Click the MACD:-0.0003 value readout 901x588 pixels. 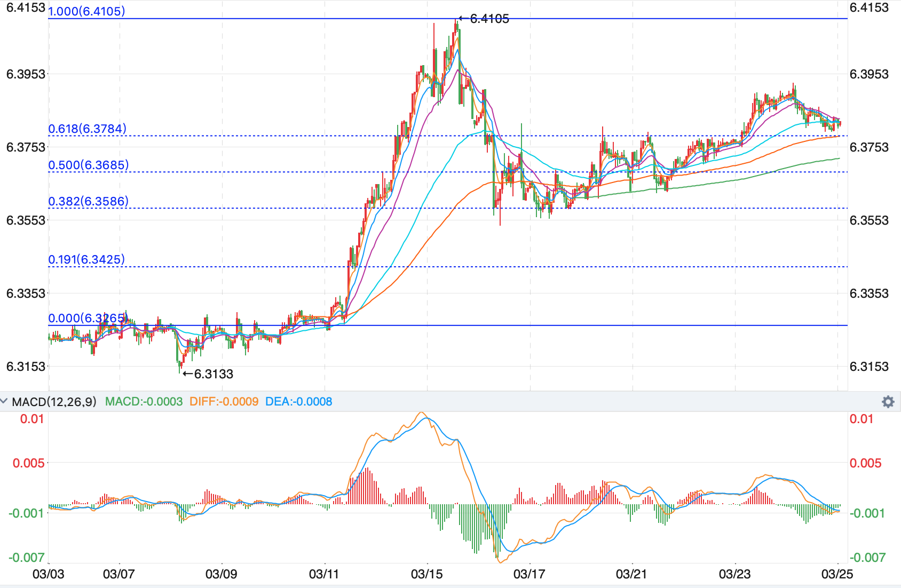[x=144, y=402]
